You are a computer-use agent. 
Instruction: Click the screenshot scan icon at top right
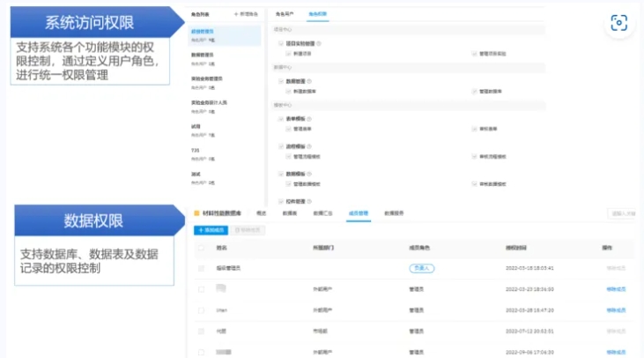pos(618,24)
